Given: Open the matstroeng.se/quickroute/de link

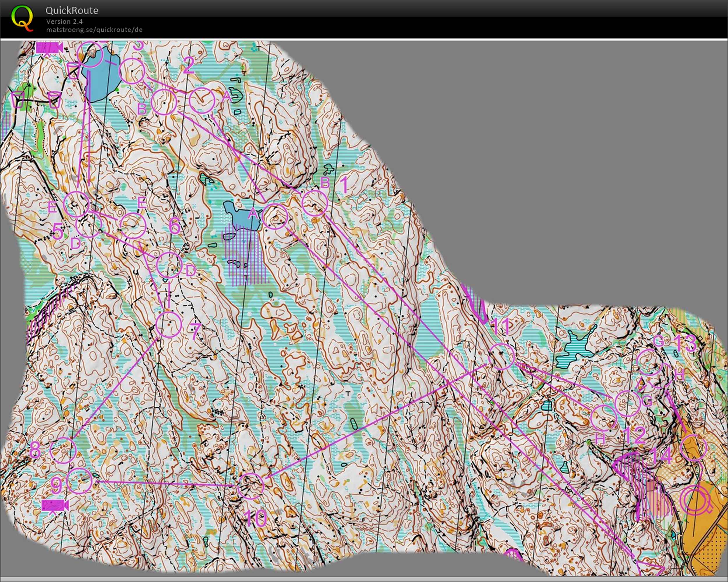Looking at the screenshot, I should [x=94, y=30].
